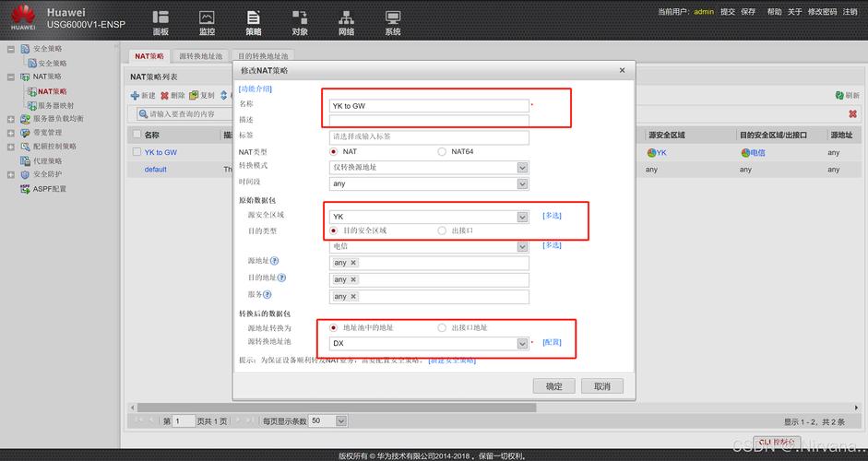
Task: Click 提交 in the top bar
Action: (728, 12)
